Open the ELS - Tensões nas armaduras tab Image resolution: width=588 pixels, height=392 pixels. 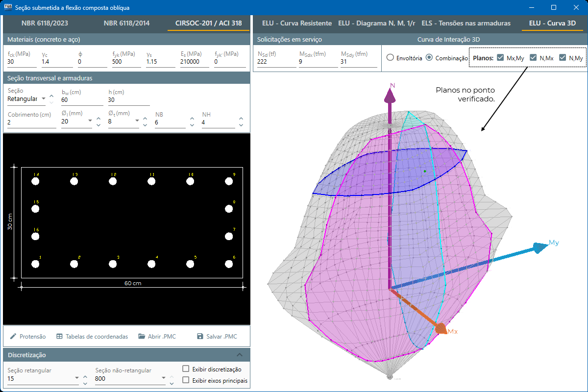466,23
